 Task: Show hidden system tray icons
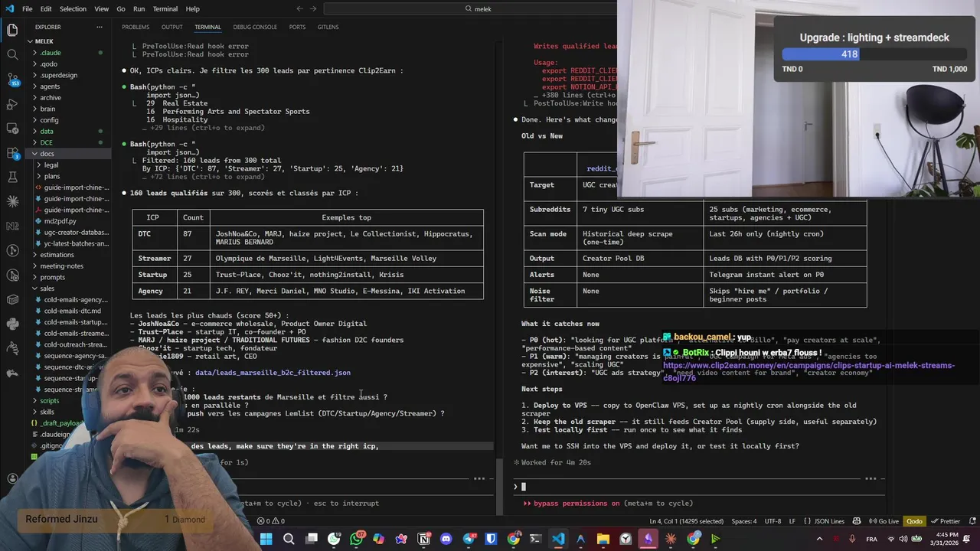(x=819, y=539)
